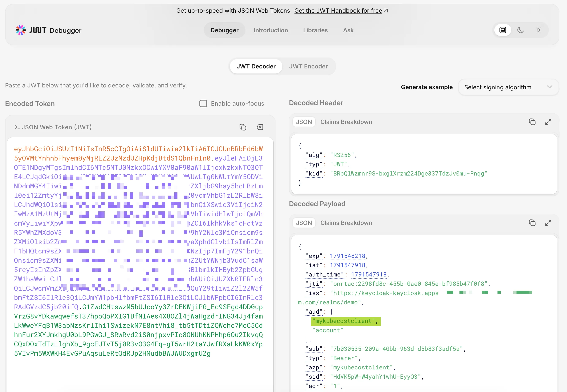
Task: Click the JSON Web Token (JWT) label
Action: 56,127
